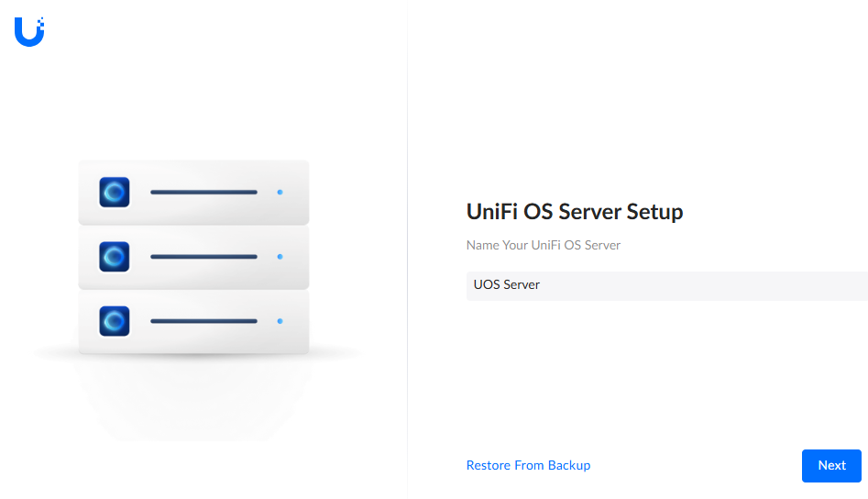Click the Ubiquiti logo in the corner
The height and width of the screenshot is (499, 868).
click(x=29, y=31)
